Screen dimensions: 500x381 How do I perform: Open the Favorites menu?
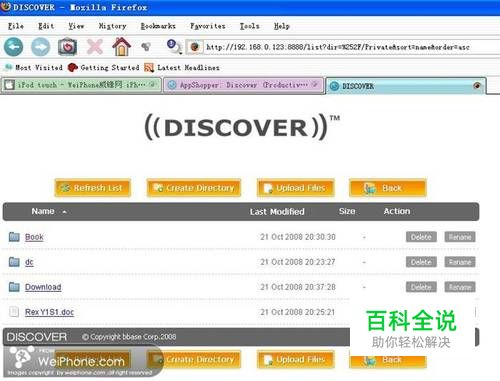click(208, 26)
